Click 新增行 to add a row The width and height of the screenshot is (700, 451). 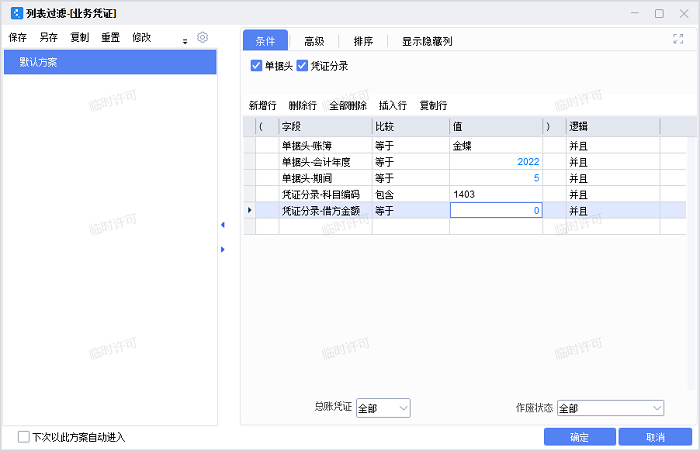(x=262, y=105)
